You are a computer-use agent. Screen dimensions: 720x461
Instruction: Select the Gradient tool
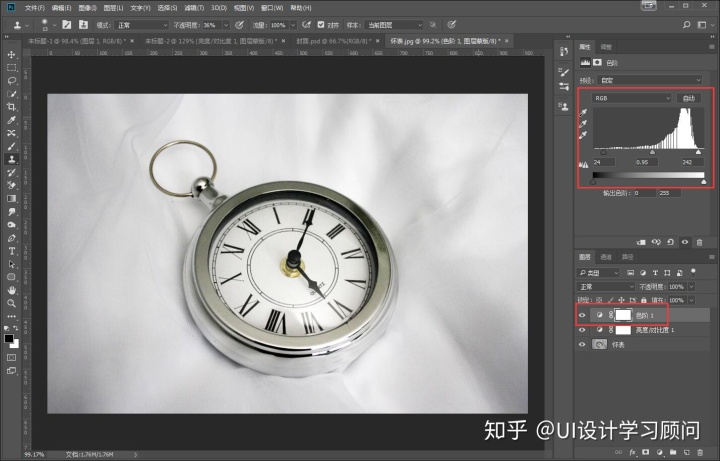click(11, 199)
